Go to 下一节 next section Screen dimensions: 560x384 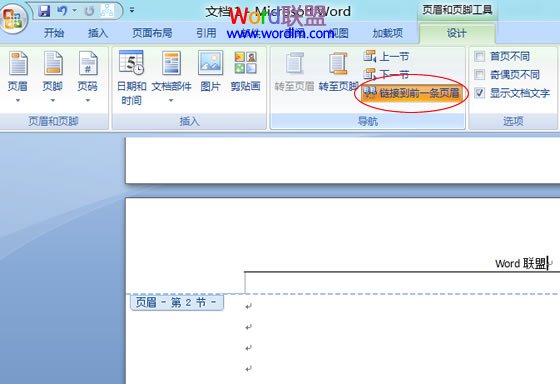(x=386, y=75)
